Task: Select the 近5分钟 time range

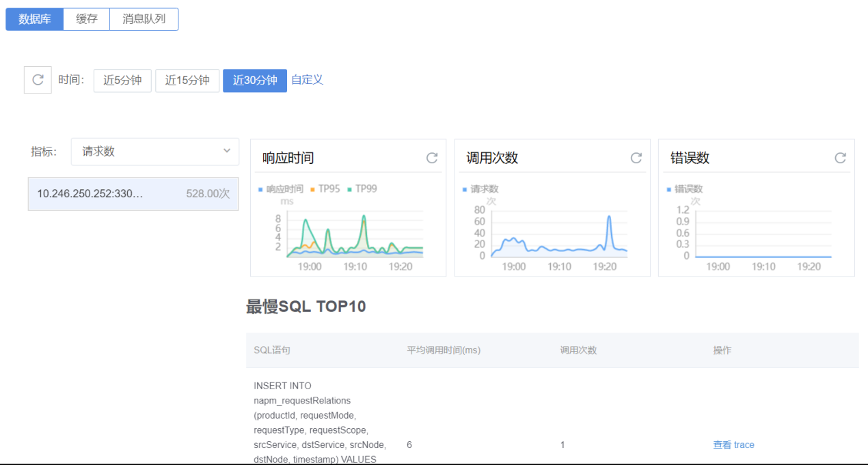Action: point(122,81)
